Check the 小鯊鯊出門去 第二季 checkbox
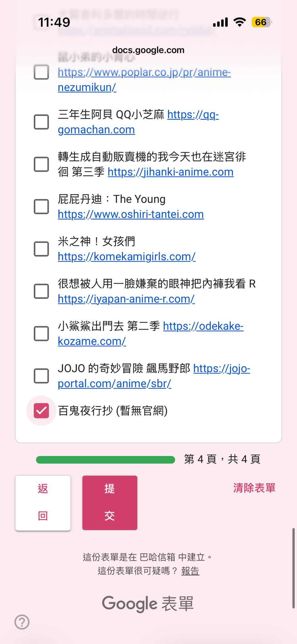Screen dimensions: 297x644 point(42,334)
